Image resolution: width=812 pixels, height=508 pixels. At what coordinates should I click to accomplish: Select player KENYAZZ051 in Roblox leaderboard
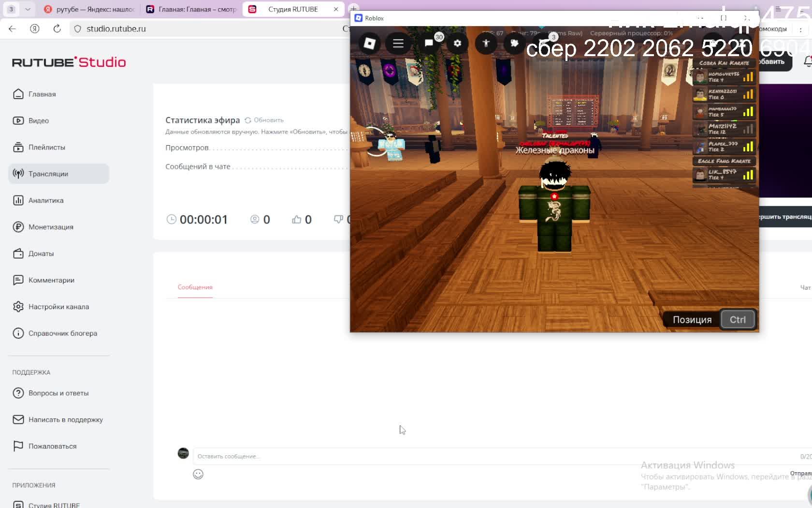click(724, 94)
